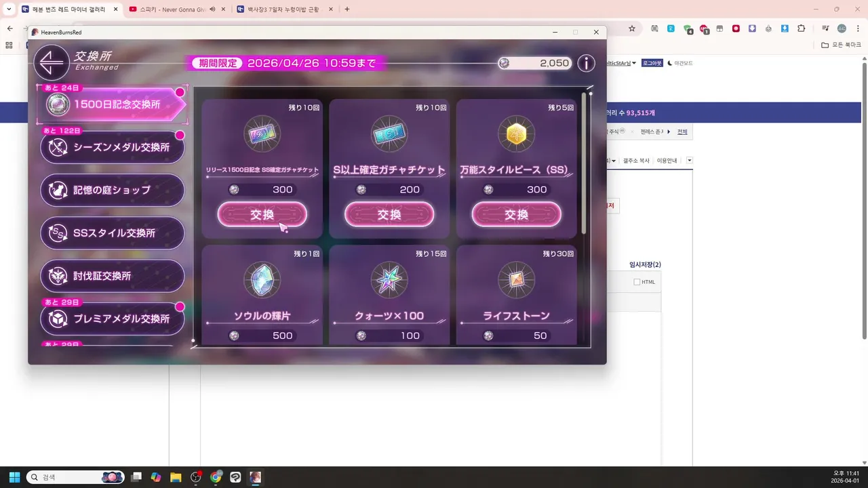
Task: Click the 전체 link in the gallery page
Action: tap(682, 131)
